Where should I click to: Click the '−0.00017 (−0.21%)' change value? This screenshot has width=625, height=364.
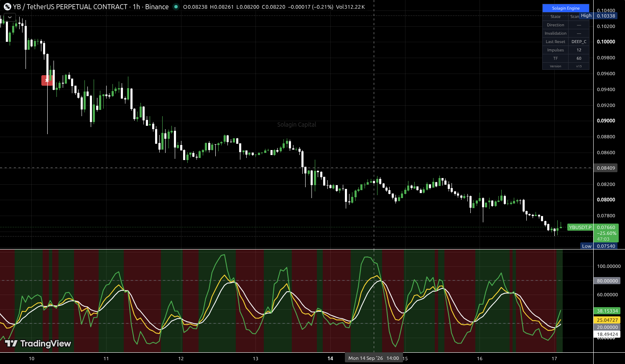pyautogui.click(x=311, y=7)
